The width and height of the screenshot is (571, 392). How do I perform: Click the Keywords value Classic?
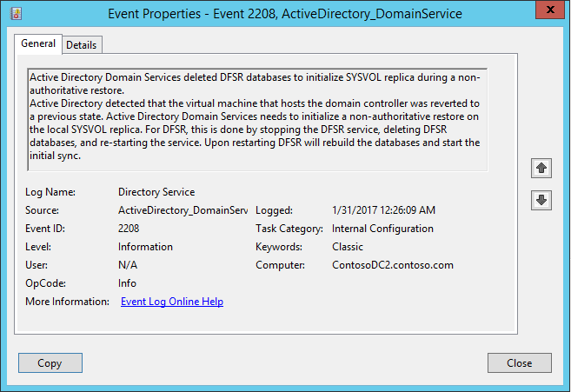point(348,247)
